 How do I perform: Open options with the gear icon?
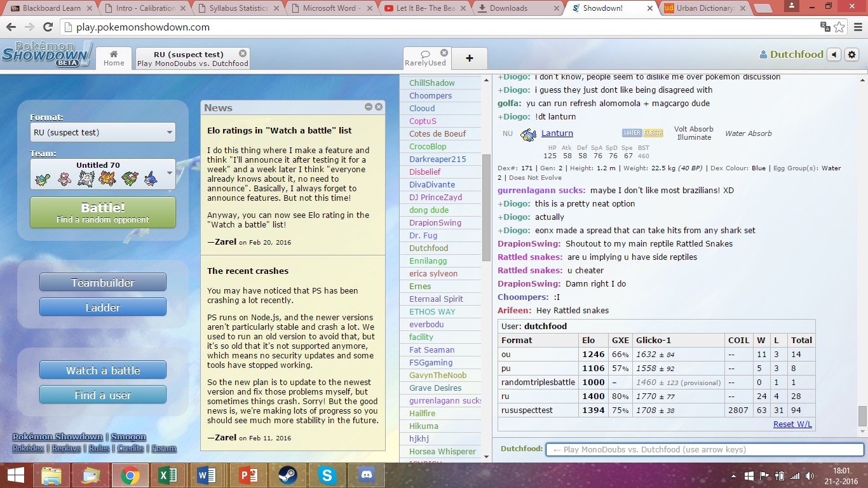click(x=852, y=55)
